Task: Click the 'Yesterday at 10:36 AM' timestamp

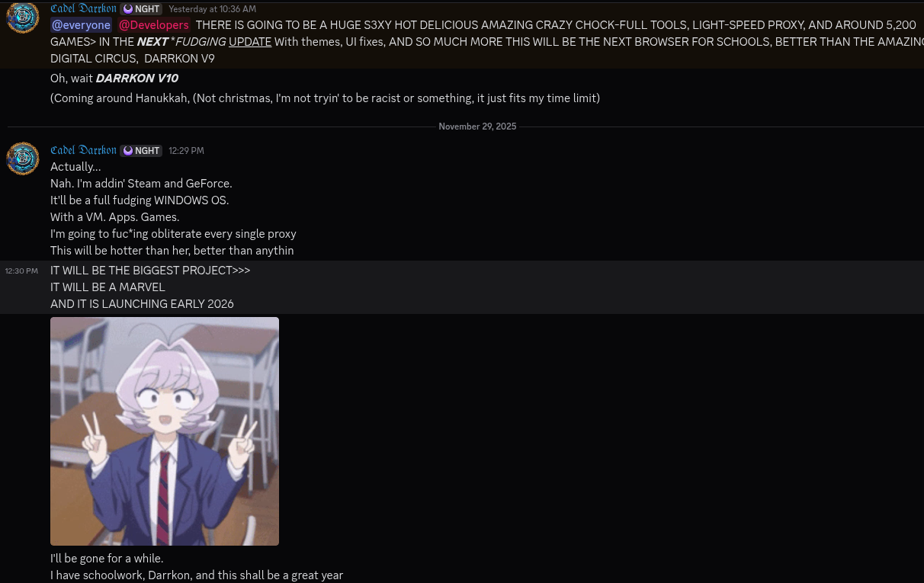Action: (x=212, y=9)
